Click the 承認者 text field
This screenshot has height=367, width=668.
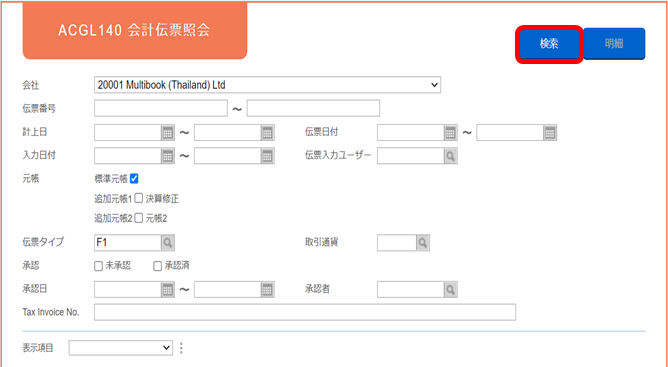click(x=411, y=290)
